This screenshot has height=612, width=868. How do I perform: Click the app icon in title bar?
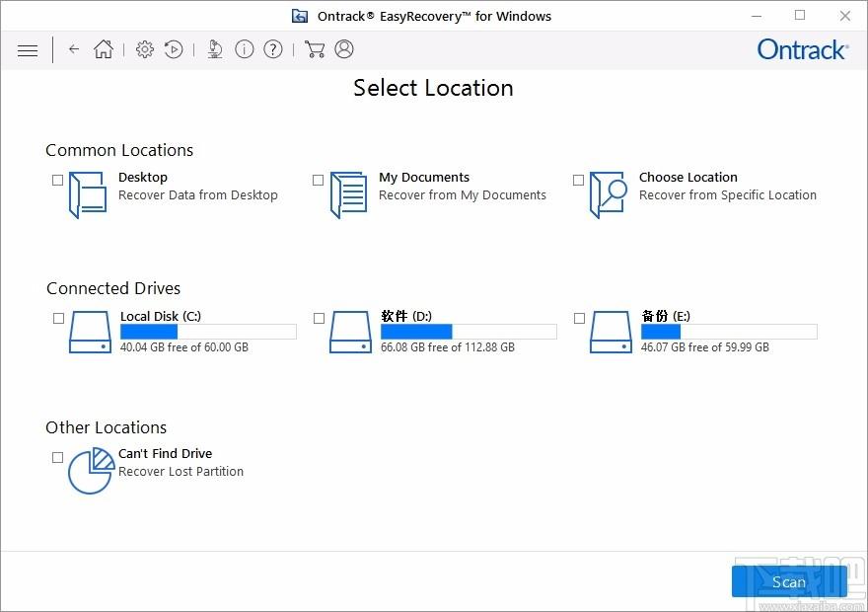tap(300, 16)
